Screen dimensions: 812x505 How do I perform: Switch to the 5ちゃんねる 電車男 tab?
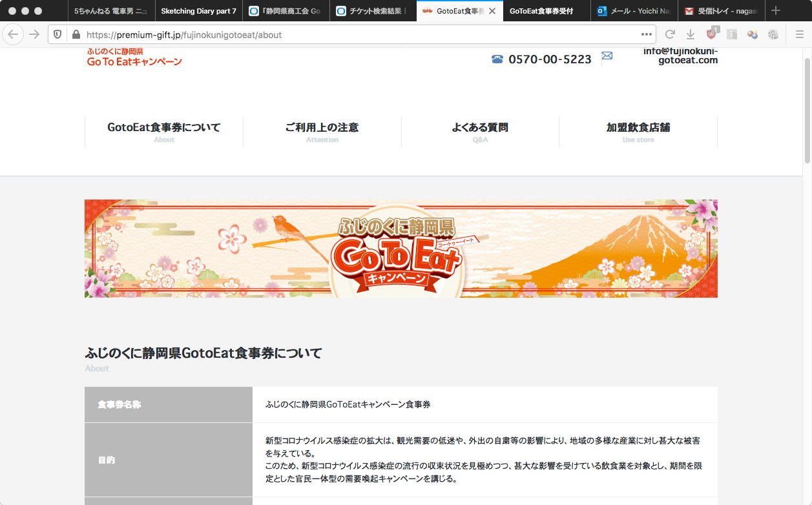(x=110, y=11)
